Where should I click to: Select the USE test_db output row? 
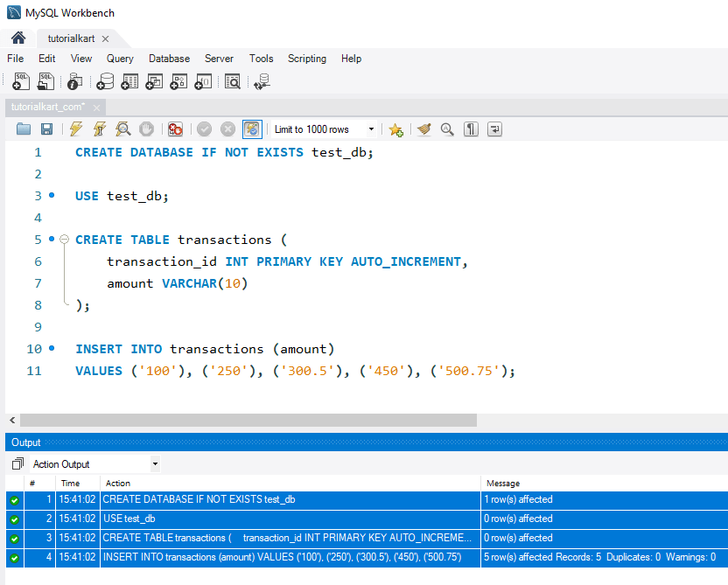(x=367, y=519)
